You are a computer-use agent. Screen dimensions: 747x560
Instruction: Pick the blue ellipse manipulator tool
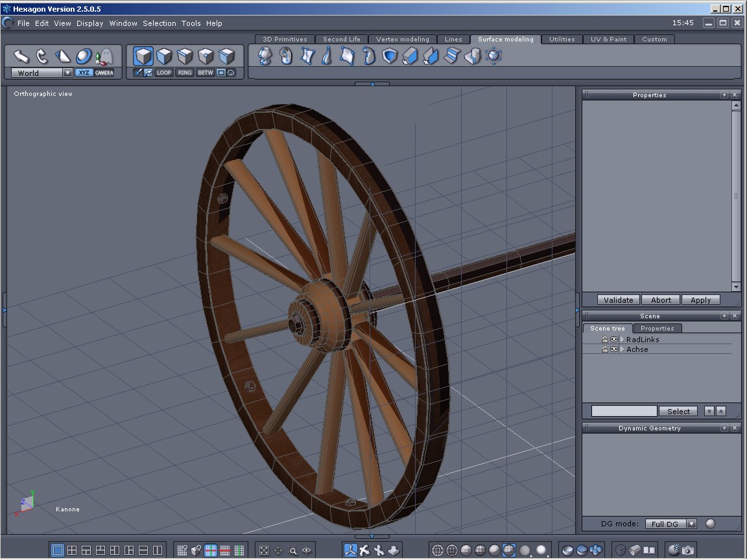point(84,56)
